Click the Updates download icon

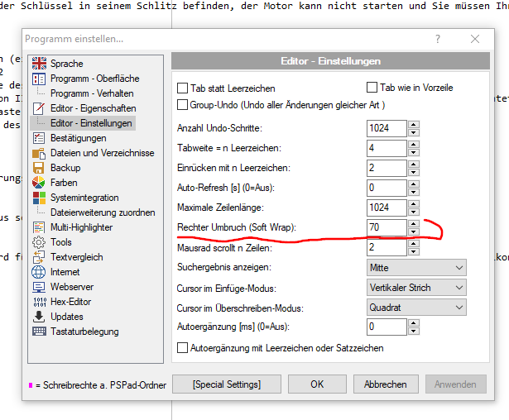39,317
